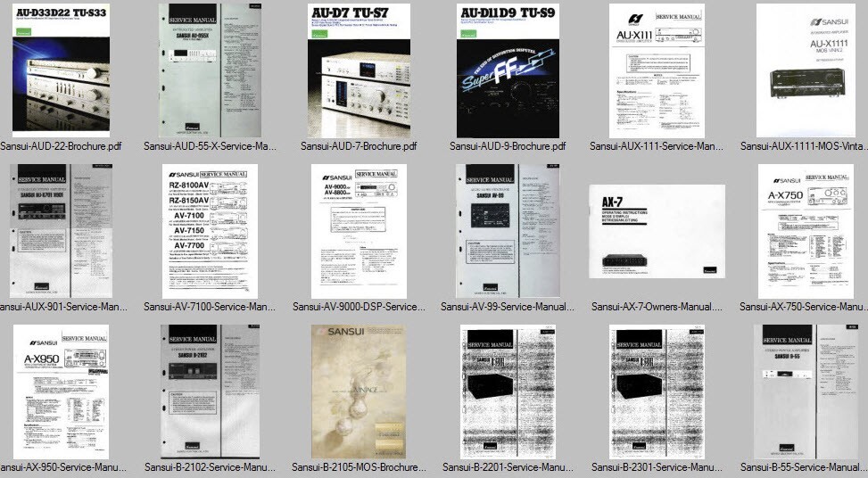This screenshot has width=868, height=478.
Task: Click the Sansui-AX-950-Service-Manu... file name
Action: pos(63,467)
